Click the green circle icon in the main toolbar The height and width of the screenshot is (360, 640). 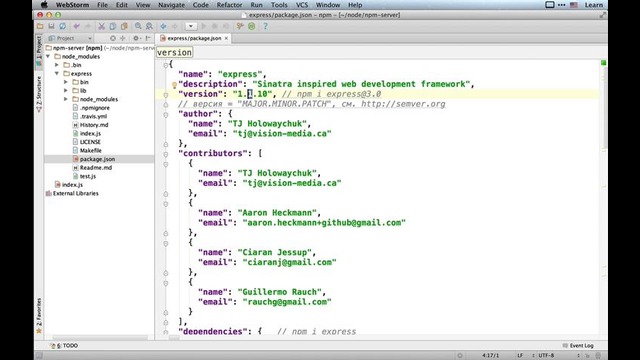251,26
